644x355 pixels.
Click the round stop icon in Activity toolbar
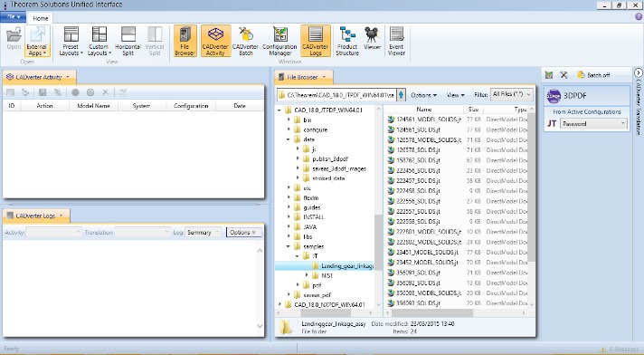point(90,92)
